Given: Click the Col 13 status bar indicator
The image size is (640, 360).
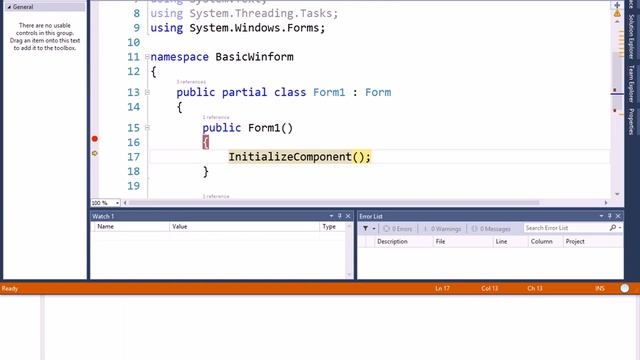Looking at the screenshot, I should [x=489, y=289].
